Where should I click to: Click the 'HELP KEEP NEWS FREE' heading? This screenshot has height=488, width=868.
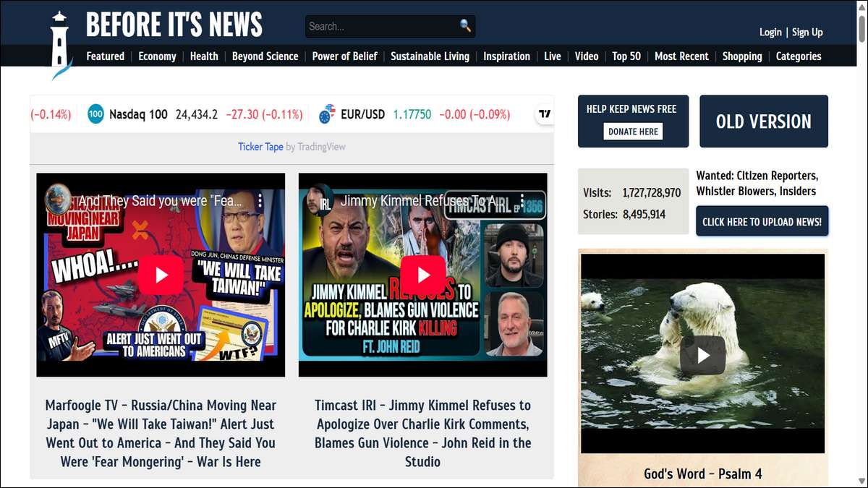pyautogui.click(x=631, y=109)
